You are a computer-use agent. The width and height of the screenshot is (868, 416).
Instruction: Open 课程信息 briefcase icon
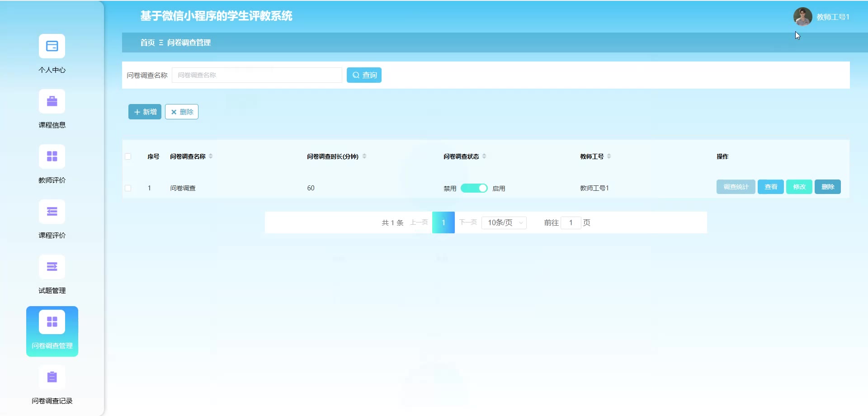(52, 101)
